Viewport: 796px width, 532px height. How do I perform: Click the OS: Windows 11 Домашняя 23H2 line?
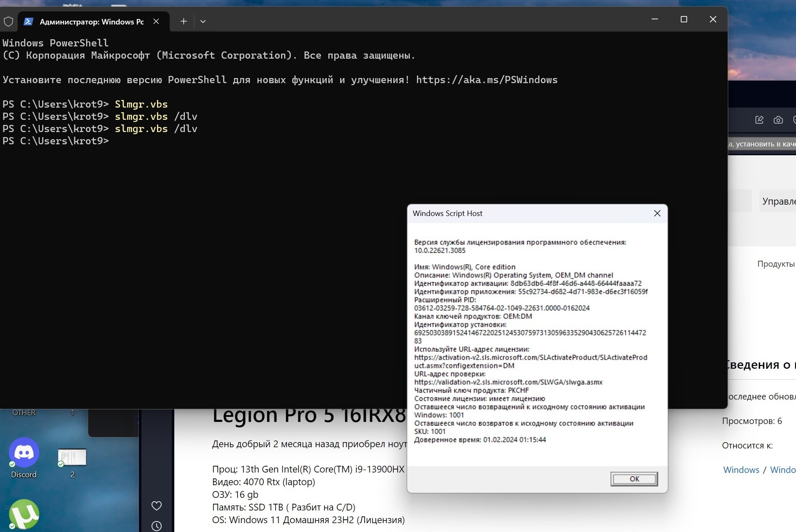309,520
